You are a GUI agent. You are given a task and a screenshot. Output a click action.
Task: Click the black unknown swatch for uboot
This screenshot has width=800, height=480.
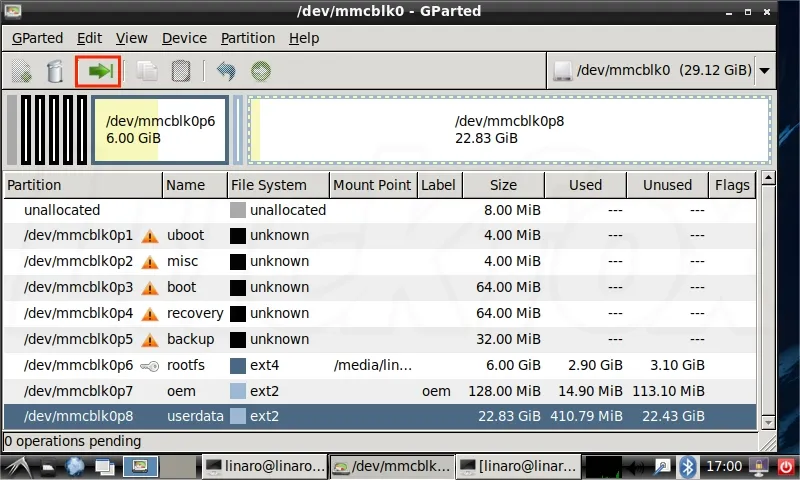(x=238, y=236)
